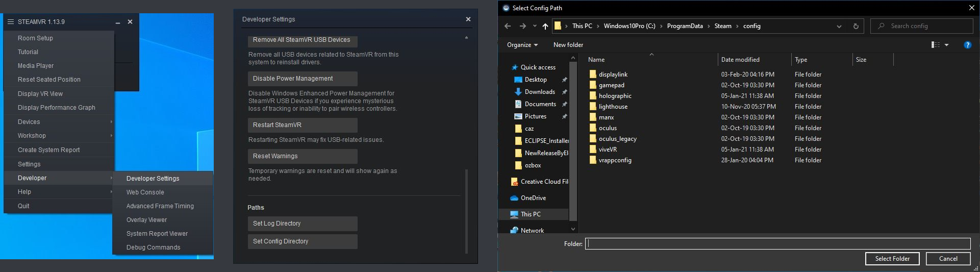Open Creative Cloud Files in navigation pane
Image resolution: width=980 pixels, height=272 pixels.
[544, 182]
